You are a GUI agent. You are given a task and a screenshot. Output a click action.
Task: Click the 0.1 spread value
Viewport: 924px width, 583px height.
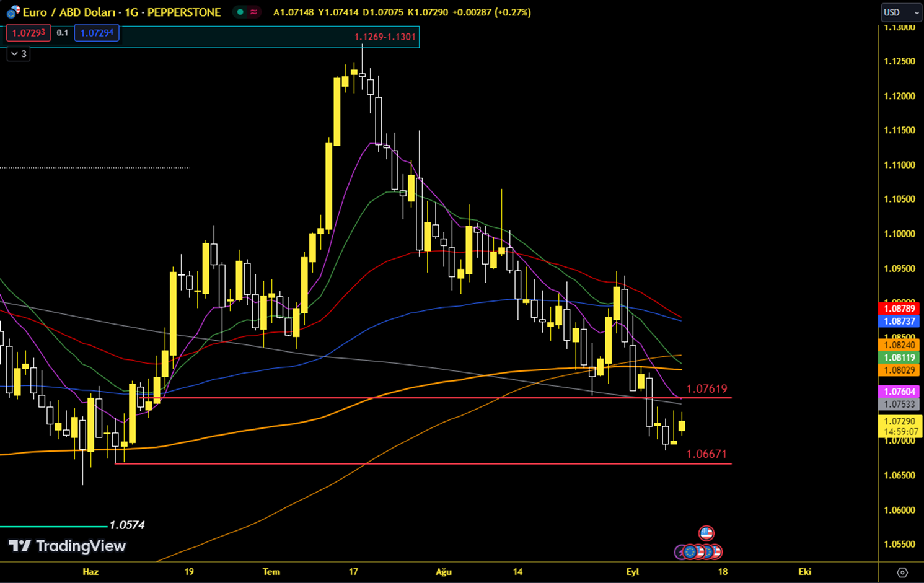click(x=63, y=33)
